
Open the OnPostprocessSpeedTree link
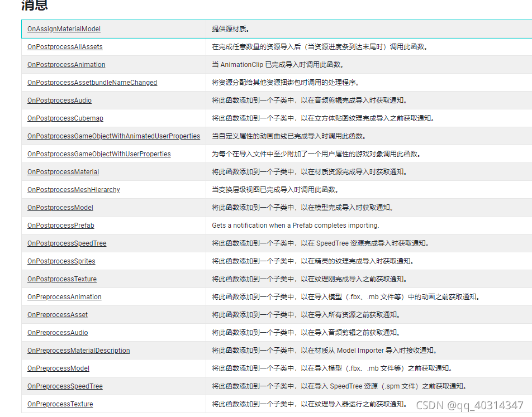point(67,243)
